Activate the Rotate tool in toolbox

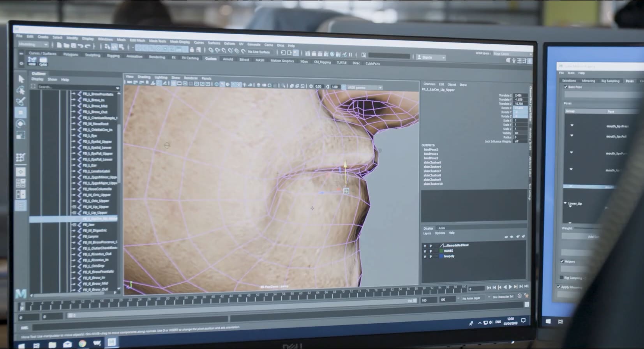pos(21,124)
